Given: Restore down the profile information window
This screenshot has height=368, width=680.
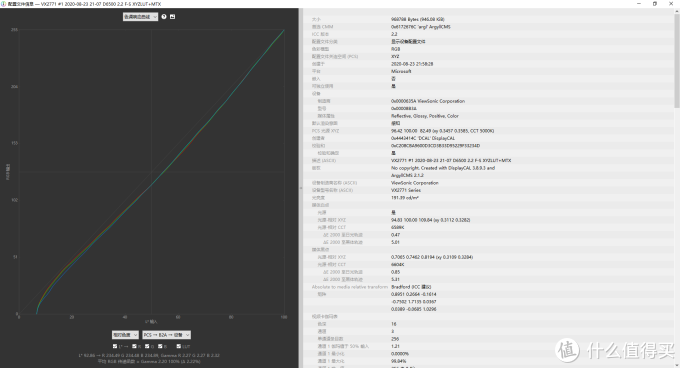Looking at the screenshot, I should pos(655,3).
